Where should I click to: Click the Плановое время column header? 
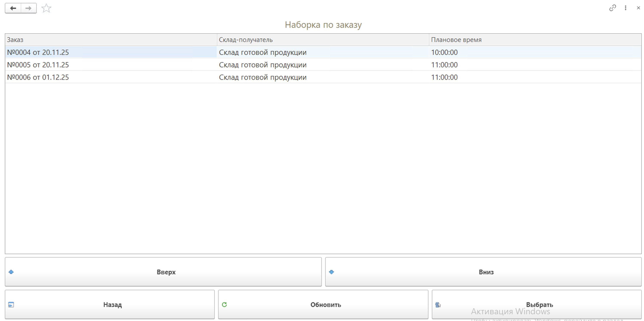(x=456, y=40)
